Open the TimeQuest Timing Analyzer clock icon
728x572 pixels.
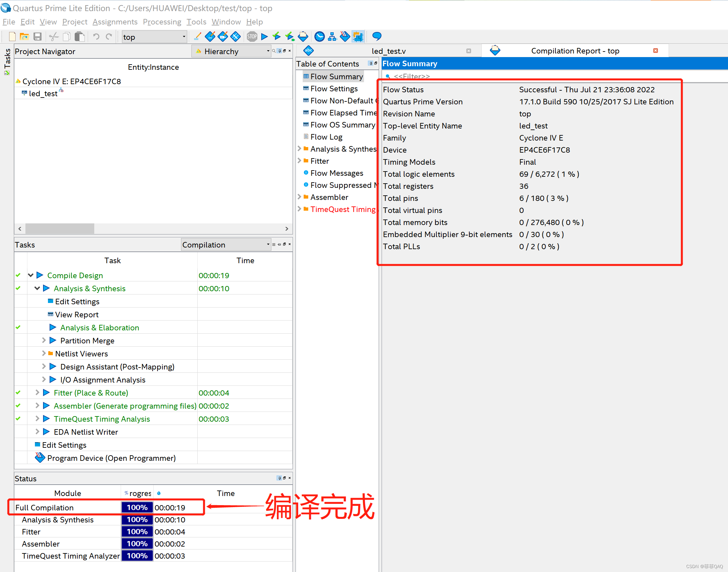(x=320, y=37)
